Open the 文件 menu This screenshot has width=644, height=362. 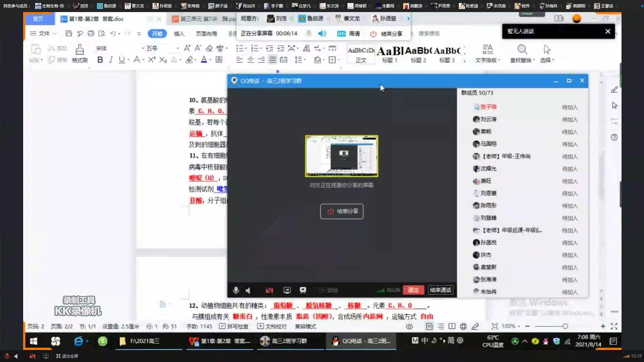44,34
